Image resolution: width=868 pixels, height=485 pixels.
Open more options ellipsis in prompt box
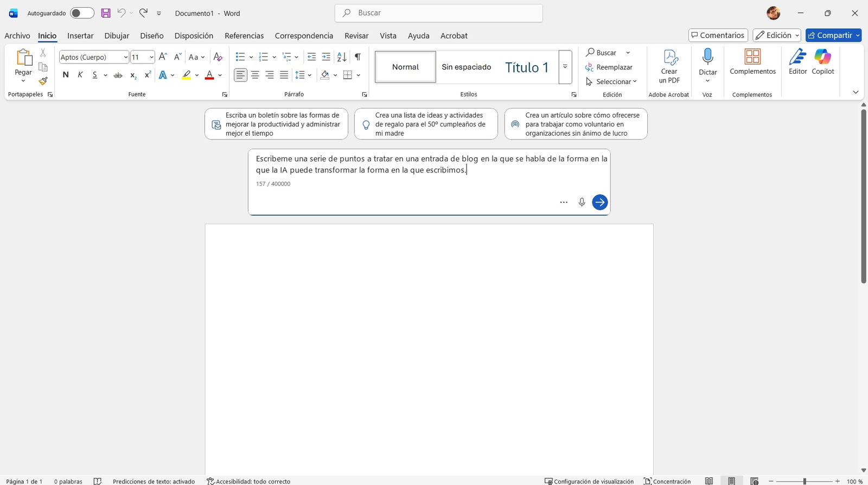[x=564, y=202]
